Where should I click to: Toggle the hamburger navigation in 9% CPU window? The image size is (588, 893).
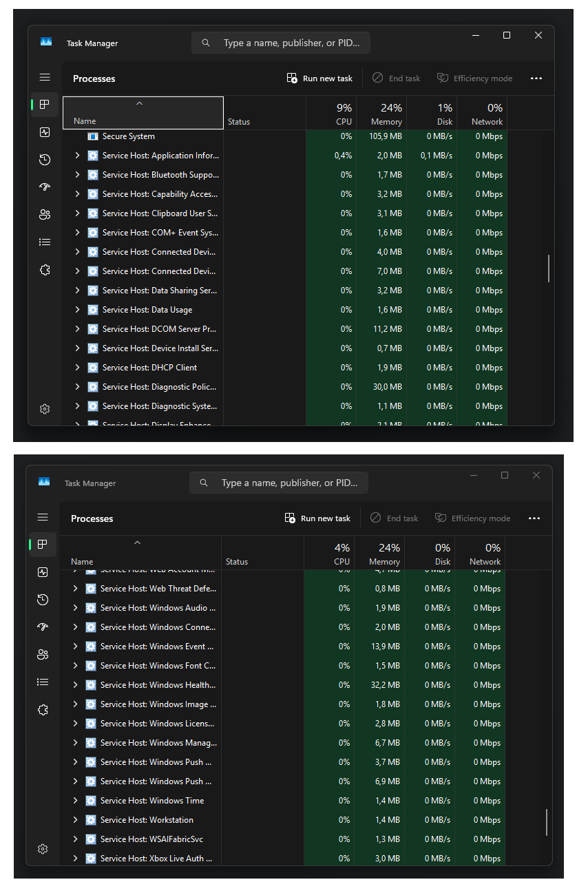[45, 77]
